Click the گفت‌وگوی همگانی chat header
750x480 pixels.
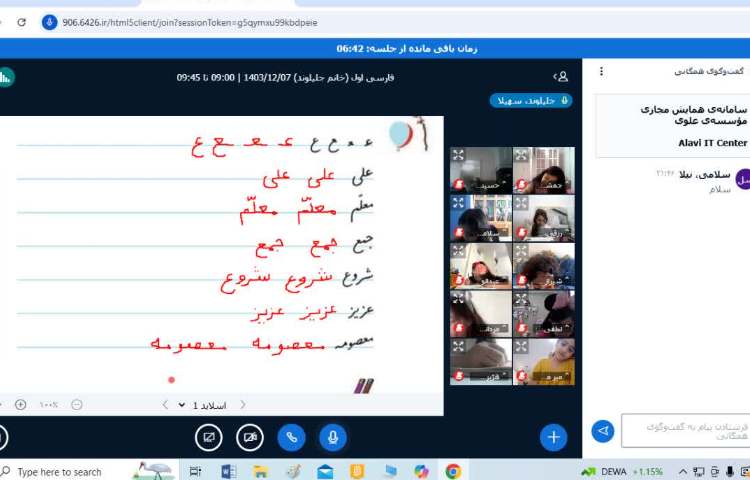point(709,71)
